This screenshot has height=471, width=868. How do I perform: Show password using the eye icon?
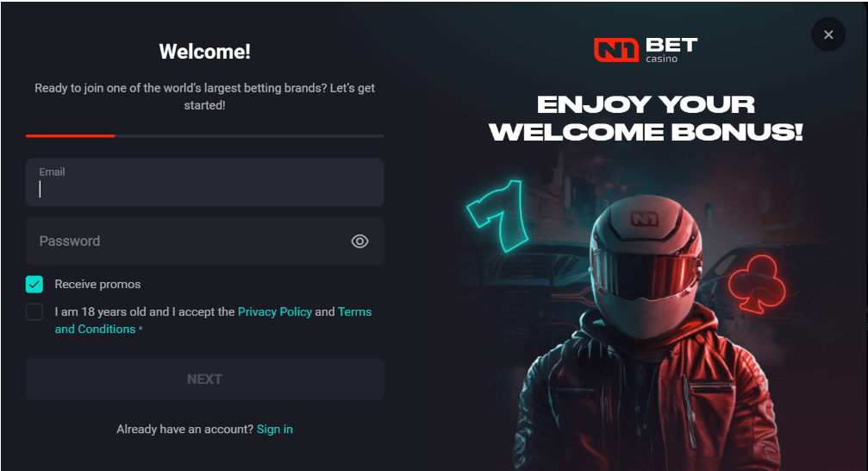click(359, 241)
